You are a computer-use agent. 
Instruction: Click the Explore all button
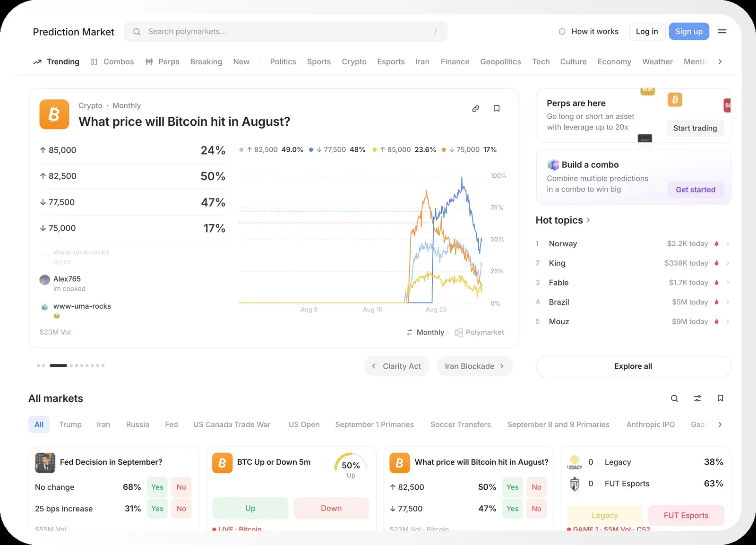(633, 367)
